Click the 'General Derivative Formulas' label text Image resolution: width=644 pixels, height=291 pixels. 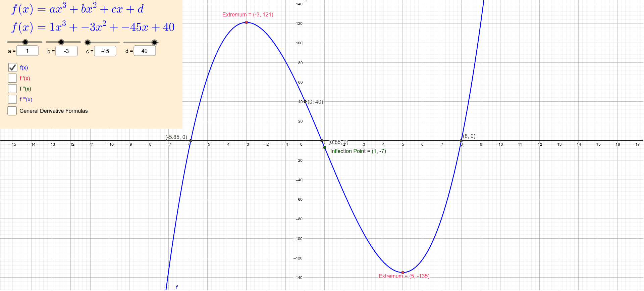(54, 111)
